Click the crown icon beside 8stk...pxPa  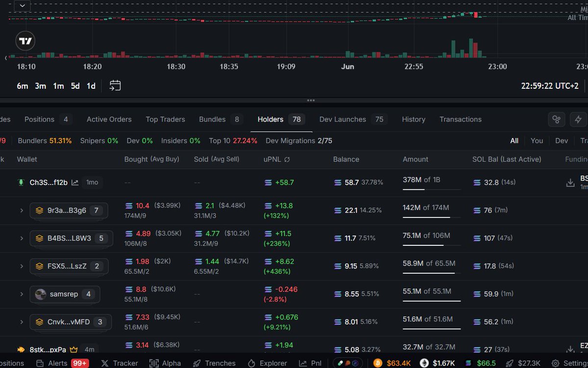pos(74,350)
